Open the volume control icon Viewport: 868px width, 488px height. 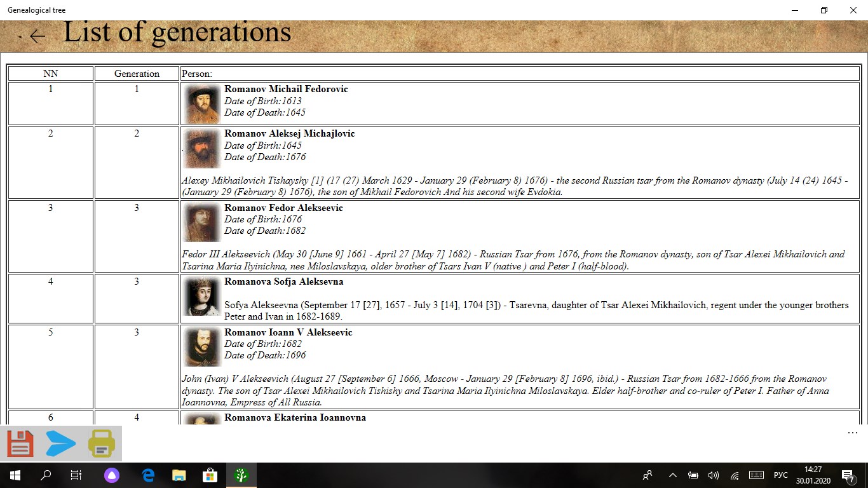tap(714, 475)
